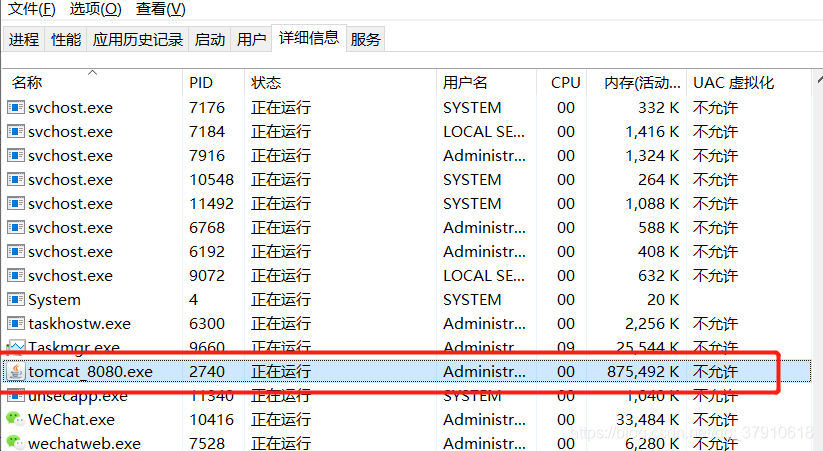Click the Java icon of tomcat_8080.exe

16,371
